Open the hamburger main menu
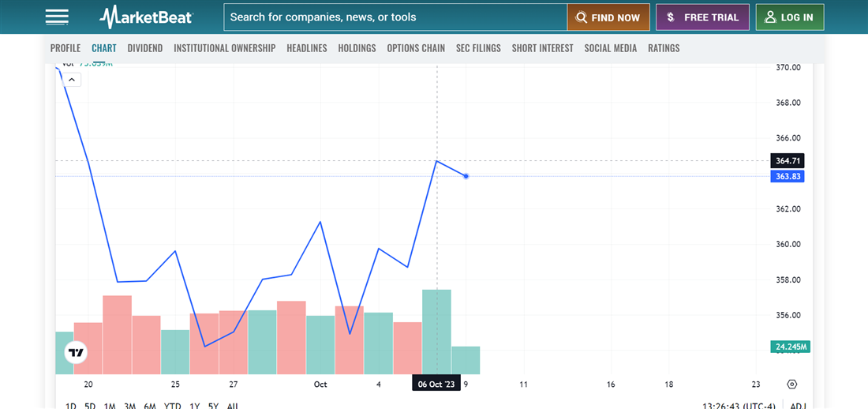 tap(57, 17)
